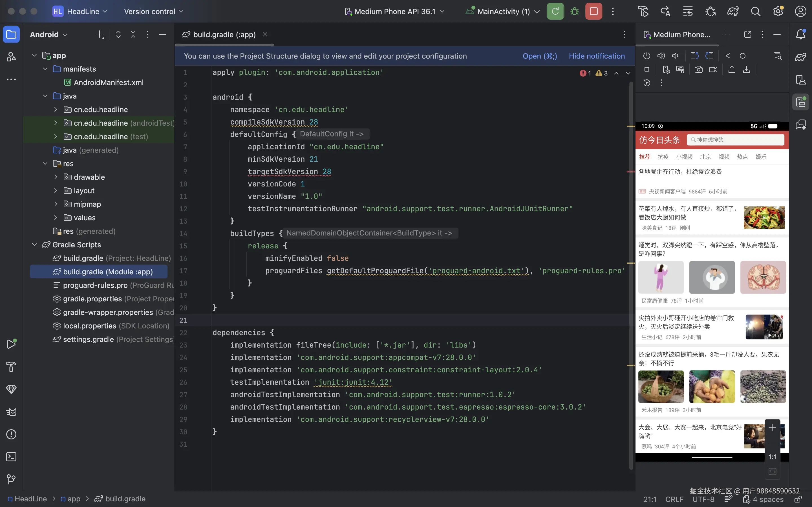Click Sync Project with Gradle Files icon

[733, 11]
